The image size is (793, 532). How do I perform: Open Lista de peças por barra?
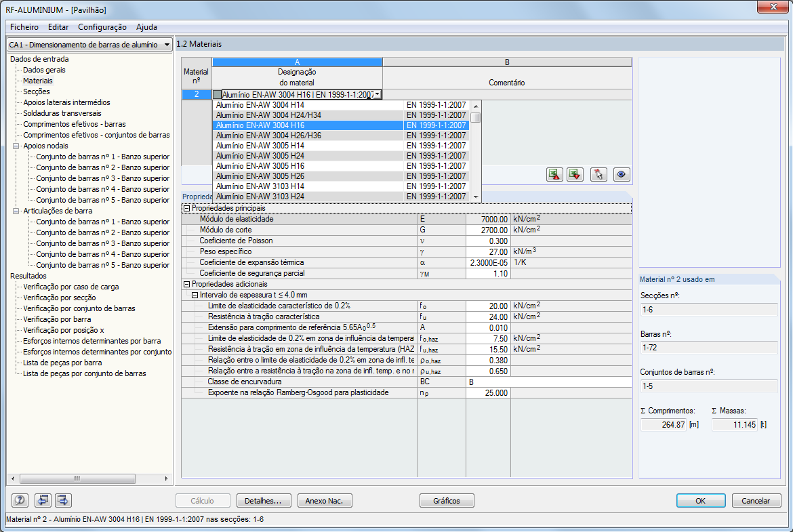pos(62,363)
